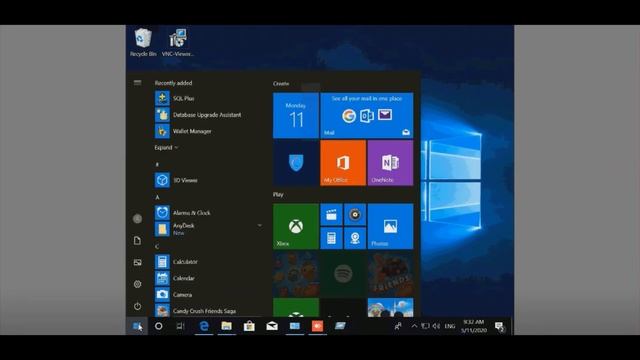The width and height of the screenshot is (640, 360).
Task: Launch Camera from the app list
Action: point(208,294)
